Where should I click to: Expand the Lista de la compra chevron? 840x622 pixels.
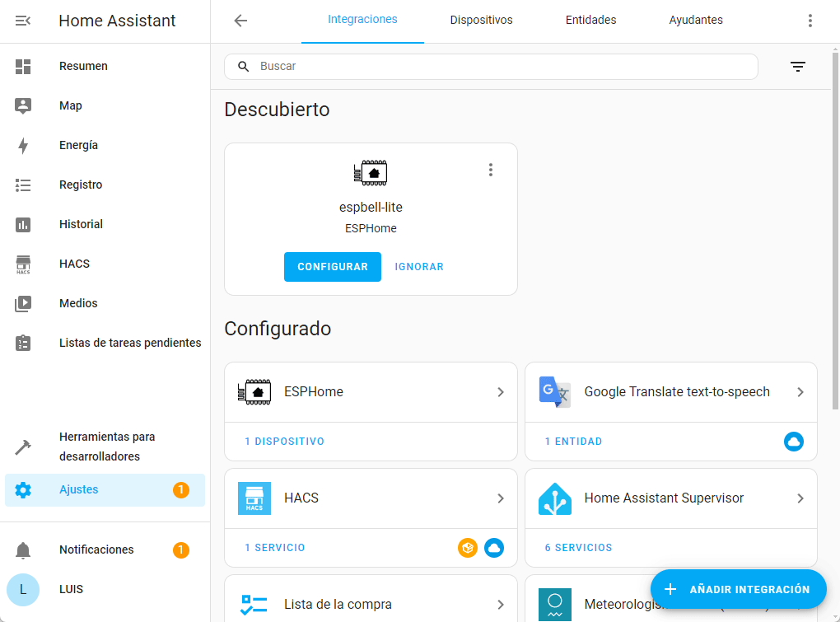click(x=501, y=605)
